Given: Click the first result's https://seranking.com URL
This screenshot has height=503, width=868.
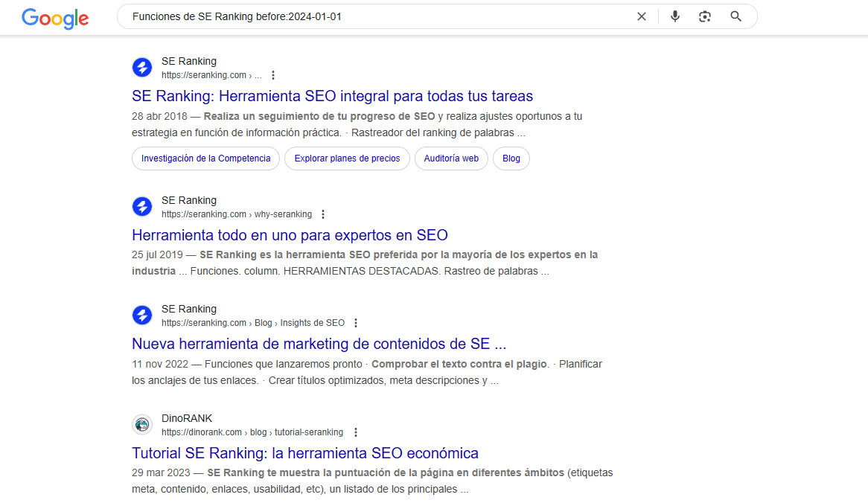Looking at the screenshot, I should coord(211,75).
